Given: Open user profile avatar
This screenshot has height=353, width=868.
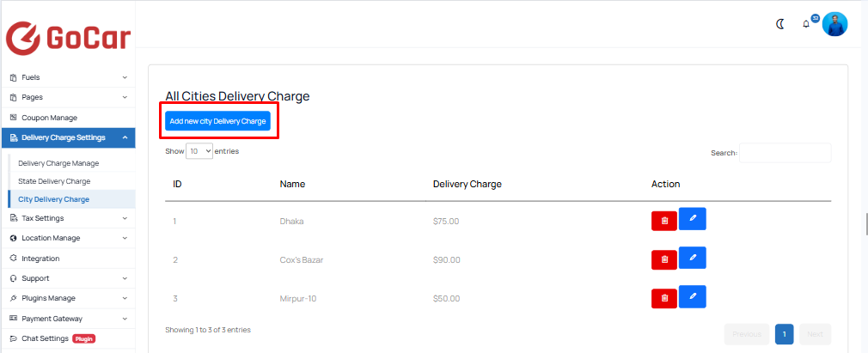Looking at the screenshot, I should click(834, 24).
